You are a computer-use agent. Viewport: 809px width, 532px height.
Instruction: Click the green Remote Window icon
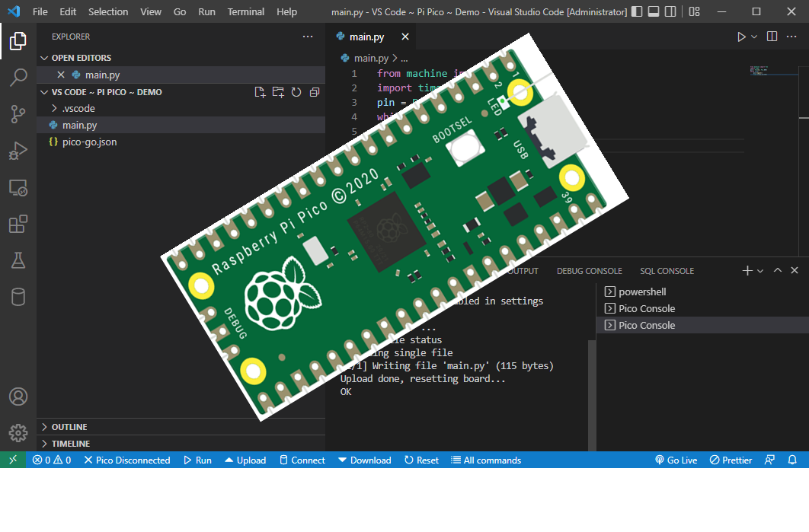12,460
